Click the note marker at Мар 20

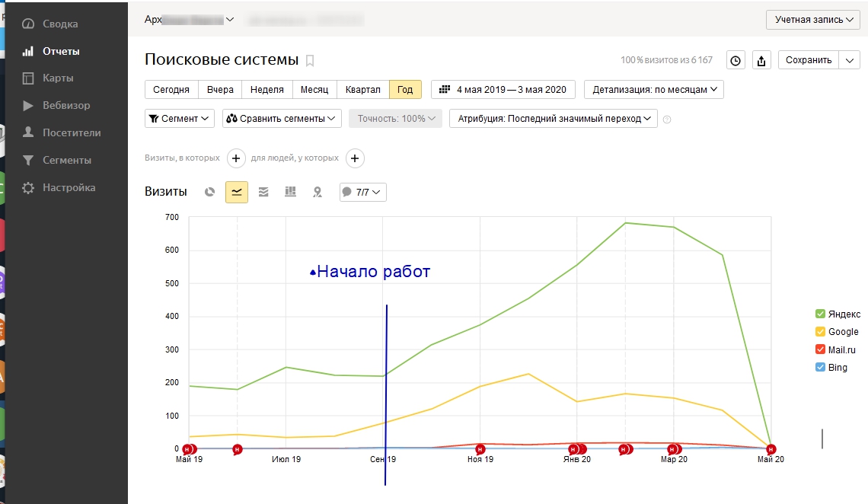click(674, 449)
